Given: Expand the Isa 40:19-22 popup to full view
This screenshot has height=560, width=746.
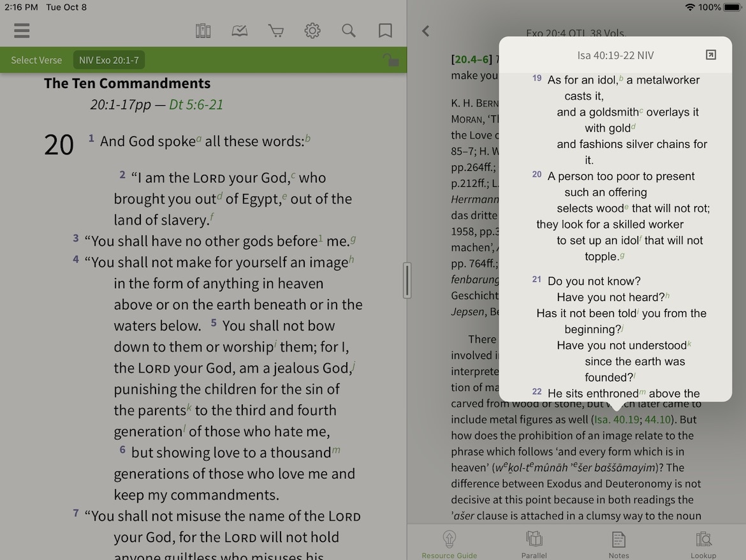Looking at the screenshot, I should coord(711,55).
